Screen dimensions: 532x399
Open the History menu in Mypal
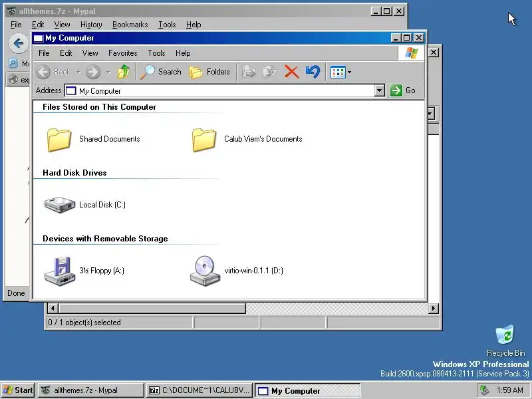[91, 25]
